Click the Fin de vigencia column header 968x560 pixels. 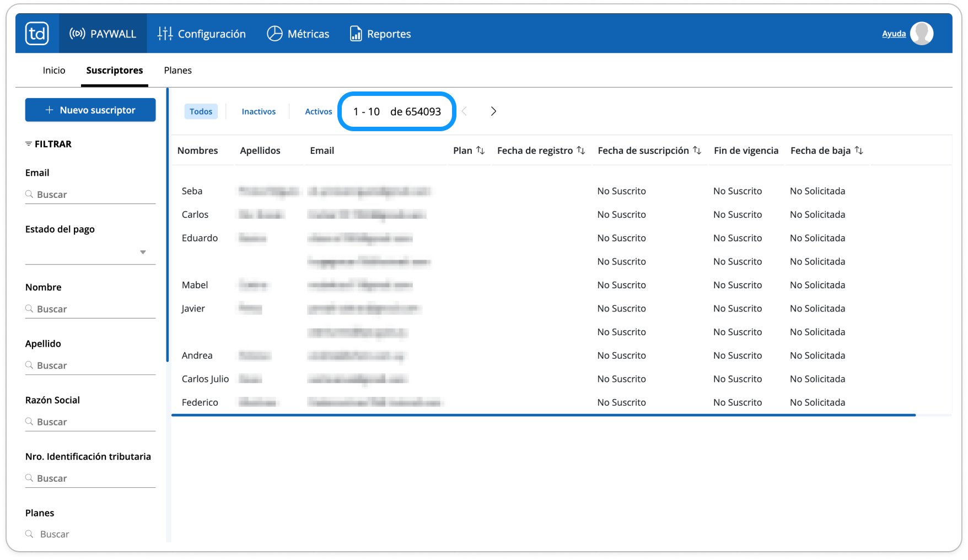tap(746, 150)
